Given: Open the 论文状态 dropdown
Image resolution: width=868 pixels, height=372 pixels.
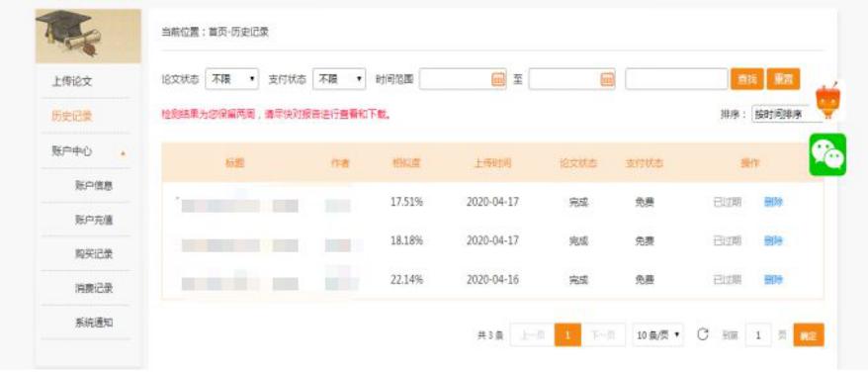Looking at the screenshot, I should [x=231, y=79].
